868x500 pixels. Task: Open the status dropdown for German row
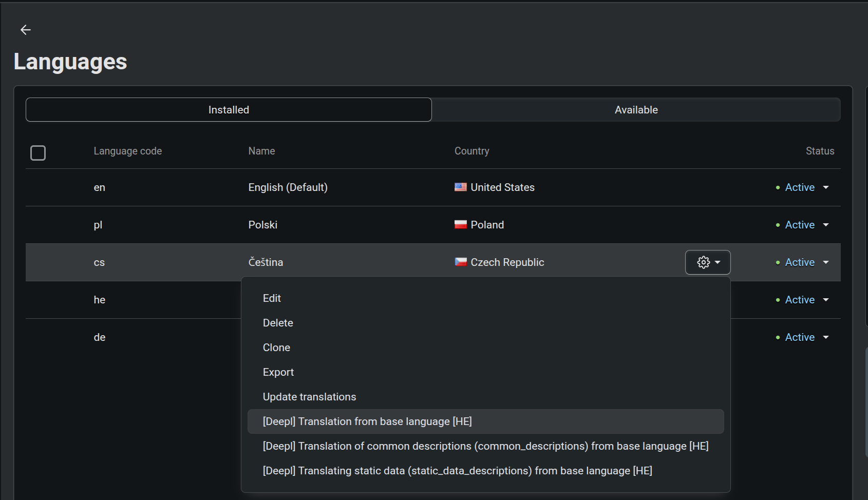click(x=826, y=337)
